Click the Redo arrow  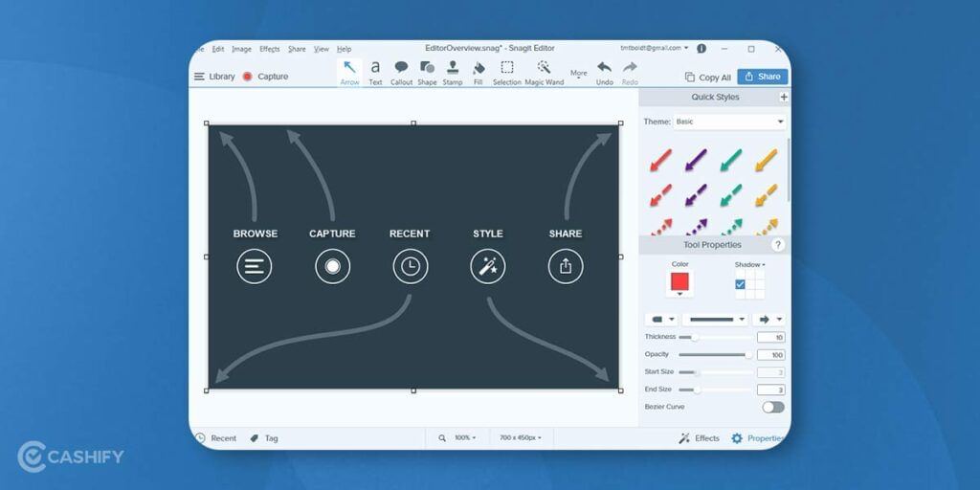pyautogui.click(x=630, y=73)
